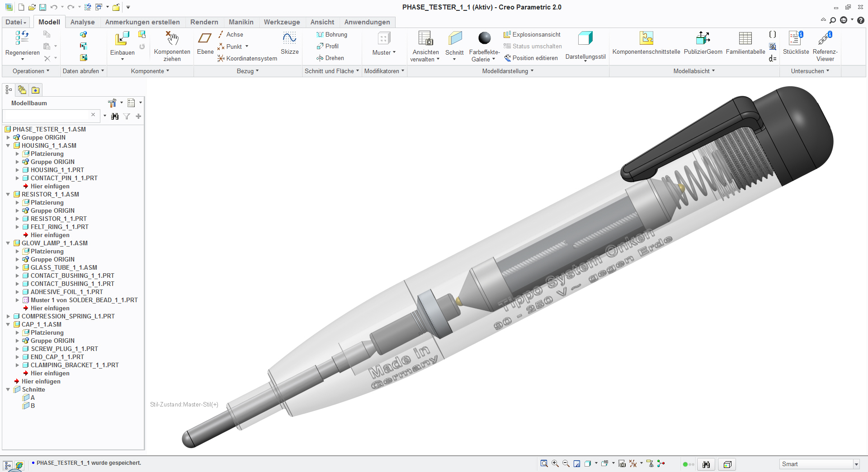Click the Bohrung hole tool
The width and height of the screenshot is (868, 472).
click(x=332, y=34)
